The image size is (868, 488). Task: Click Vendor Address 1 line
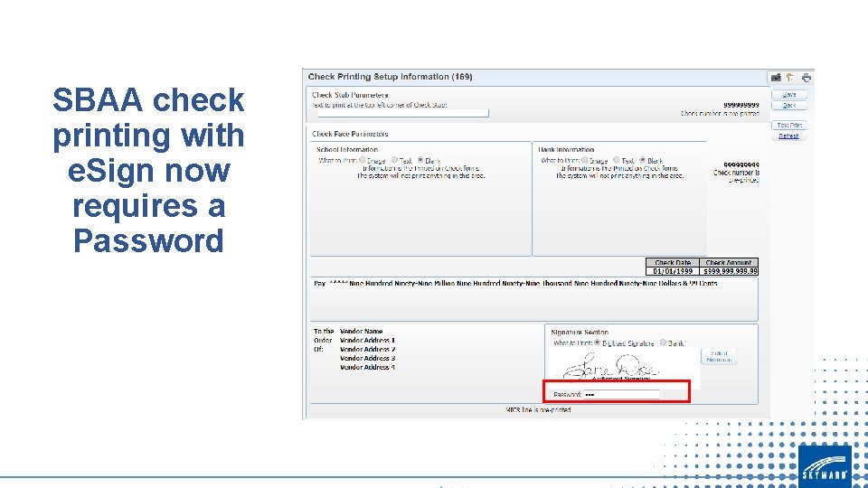click(x=367, y=341)
